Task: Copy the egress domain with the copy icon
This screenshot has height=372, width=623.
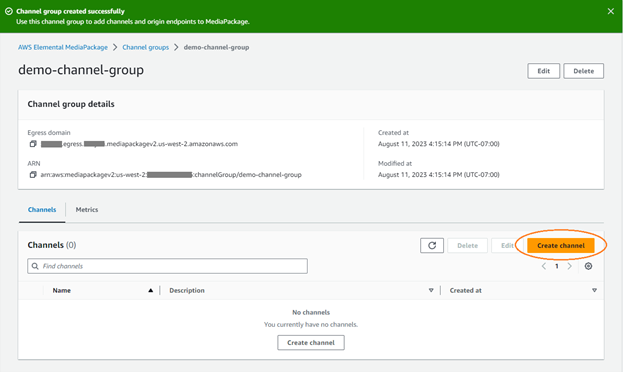Action: pos(33,144)
